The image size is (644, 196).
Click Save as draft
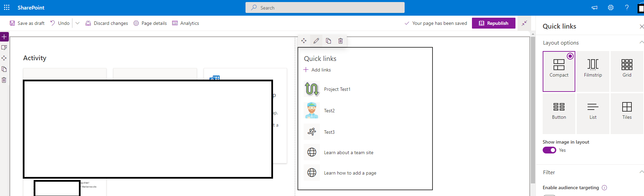[x=27, y=23]
